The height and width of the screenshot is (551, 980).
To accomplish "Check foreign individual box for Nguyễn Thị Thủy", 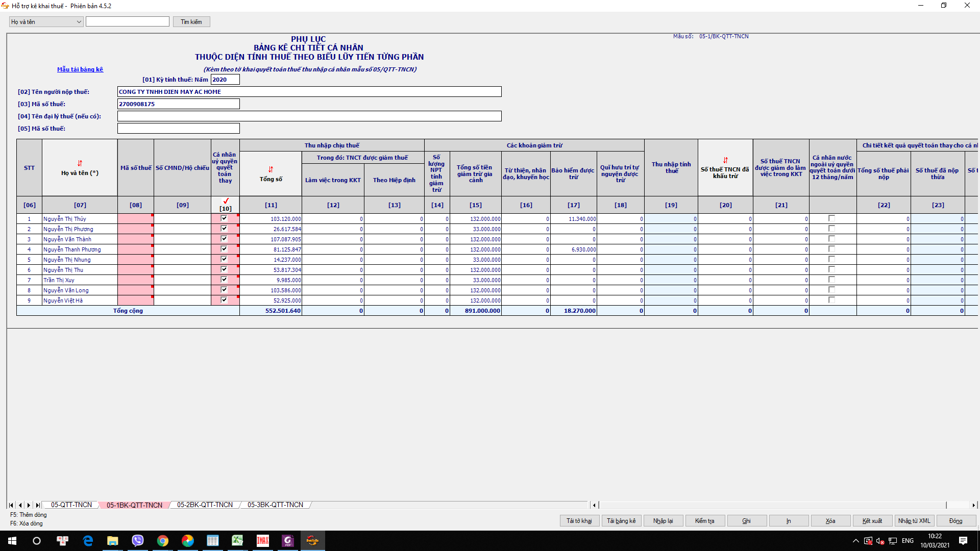I will [x=831, y=218].
